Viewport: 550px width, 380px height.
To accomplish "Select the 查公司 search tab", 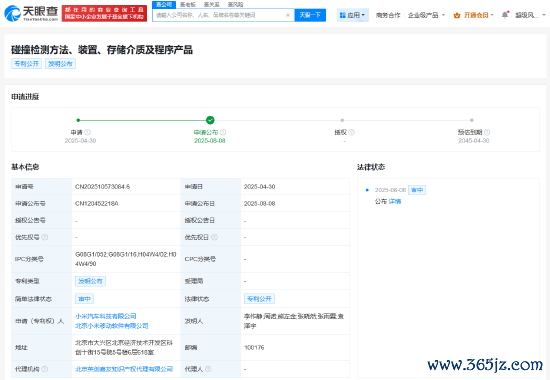I will (164, 5).
